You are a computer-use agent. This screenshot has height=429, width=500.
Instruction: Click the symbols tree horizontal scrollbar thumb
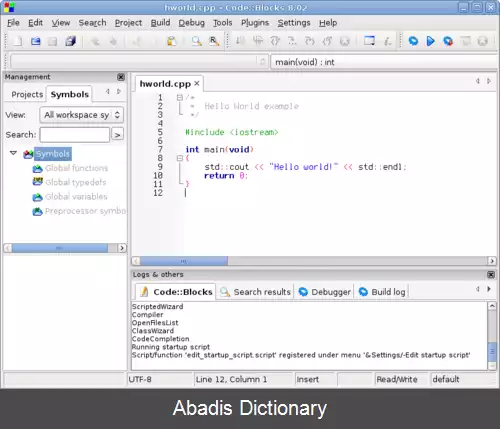[60, 248]
